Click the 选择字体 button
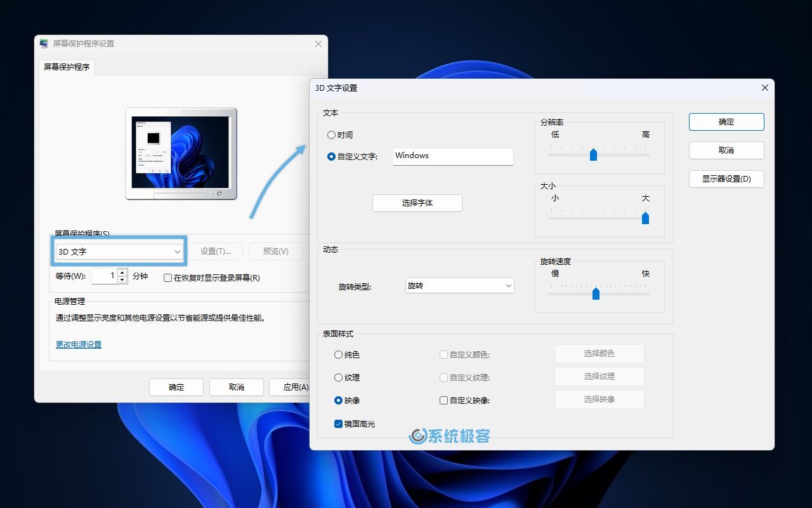Viewport: 812px width, 508px height. 417,203
